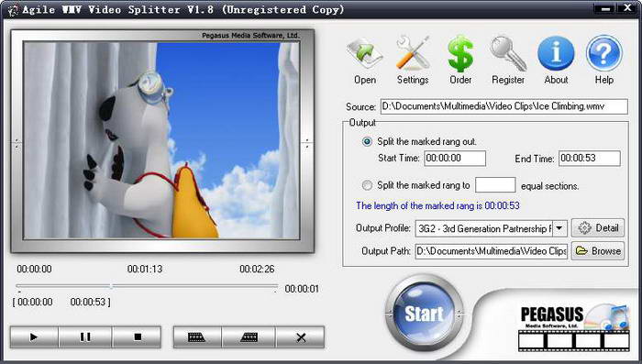Click the equal sections number field
The height and width of the screenshot is (364, 642).
[x=495, y=185]
